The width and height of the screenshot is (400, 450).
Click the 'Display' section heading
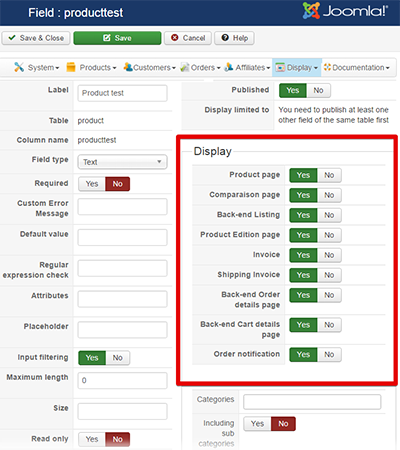(213, 151)
